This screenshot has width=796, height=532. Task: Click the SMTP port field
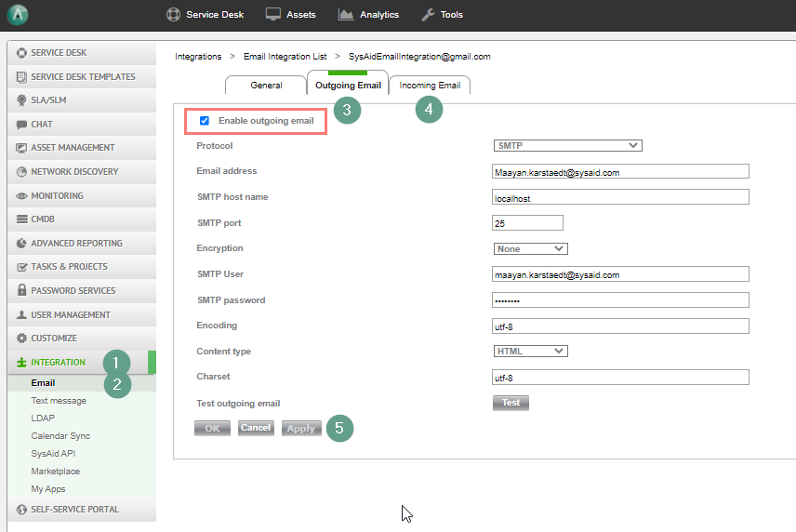[x=527, y=223]
